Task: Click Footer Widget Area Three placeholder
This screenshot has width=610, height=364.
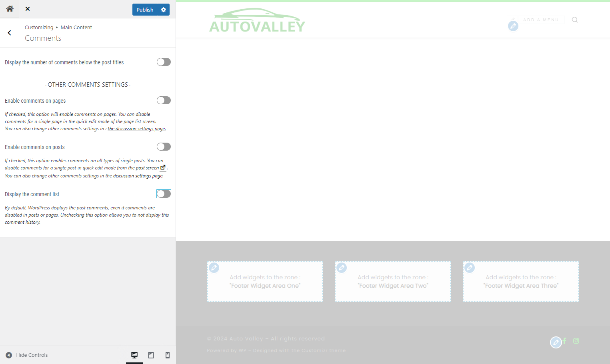Action: 521,281
